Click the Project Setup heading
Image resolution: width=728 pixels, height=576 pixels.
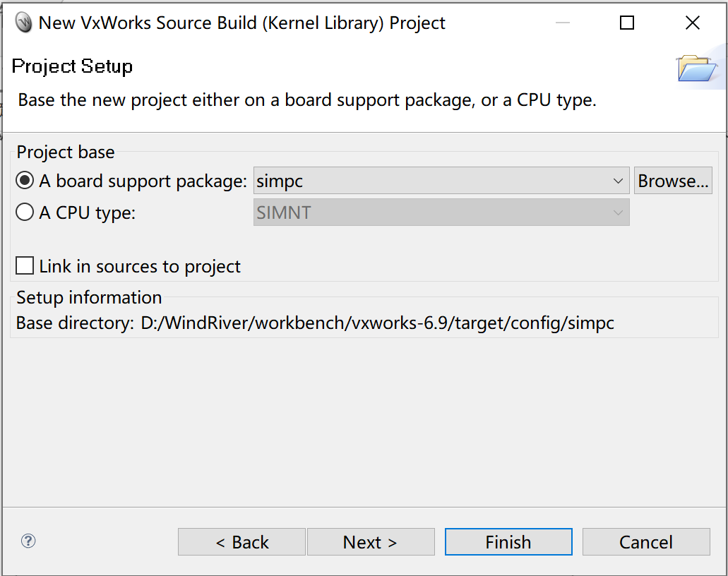(x=72, y=66)
